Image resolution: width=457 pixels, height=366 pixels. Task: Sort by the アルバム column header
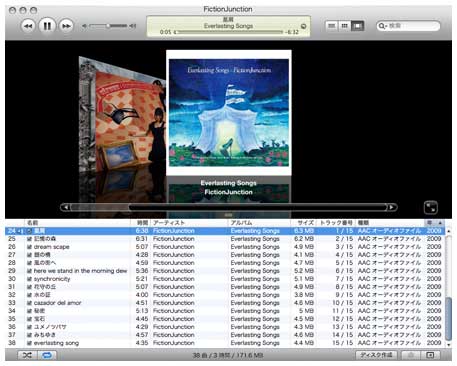[260, 223]
